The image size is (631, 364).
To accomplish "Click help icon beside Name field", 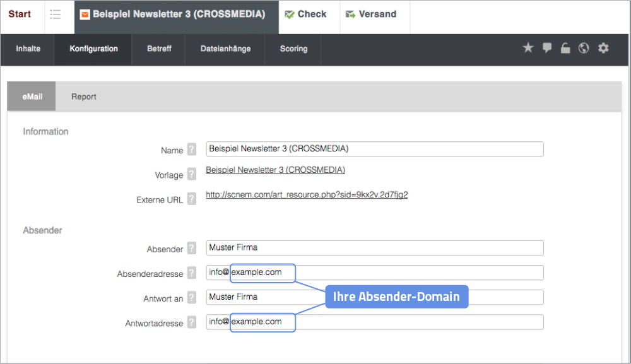I will 192,150.
